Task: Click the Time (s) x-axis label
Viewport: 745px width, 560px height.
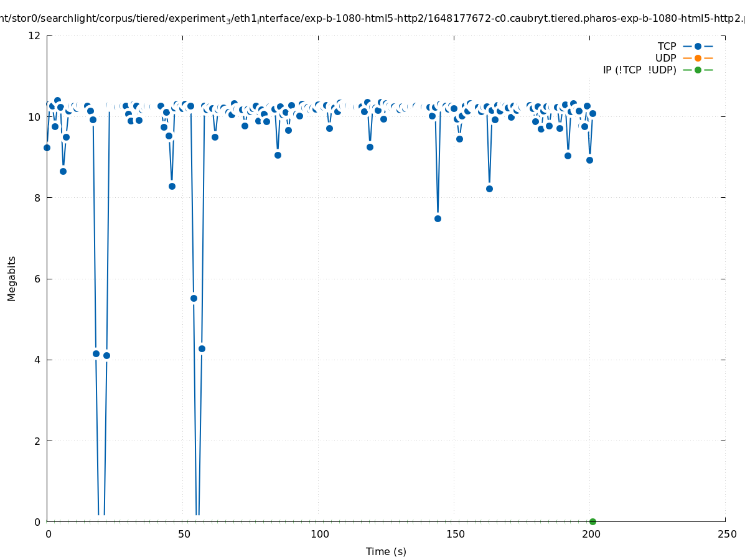Action: pos(386,551)
